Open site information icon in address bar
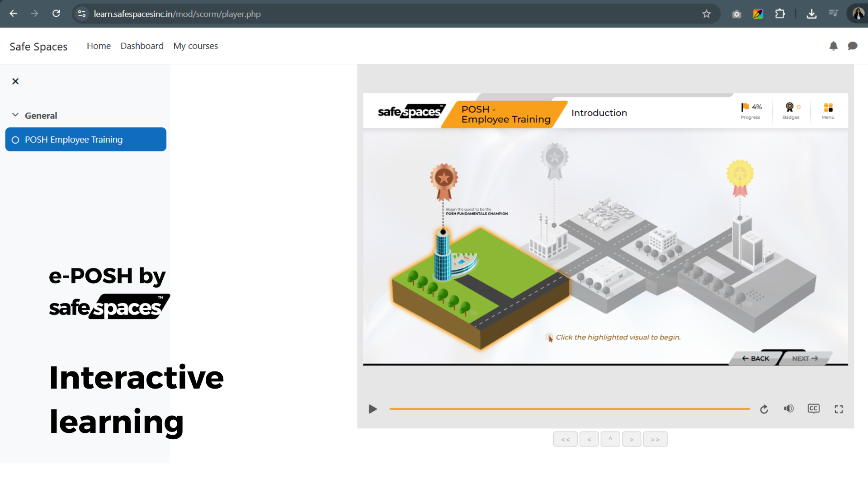Screen dimensions: 868x488 coord(82,14)
